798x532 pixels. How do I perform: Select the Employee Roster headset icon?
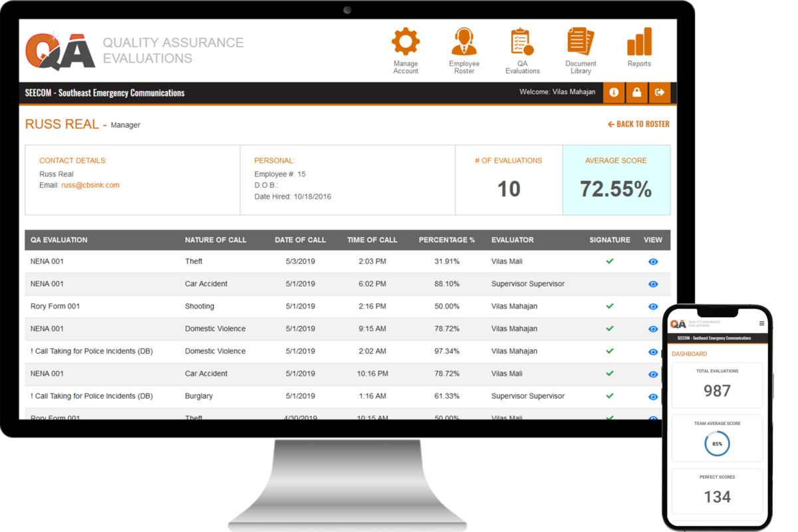[x=464, y=41]
